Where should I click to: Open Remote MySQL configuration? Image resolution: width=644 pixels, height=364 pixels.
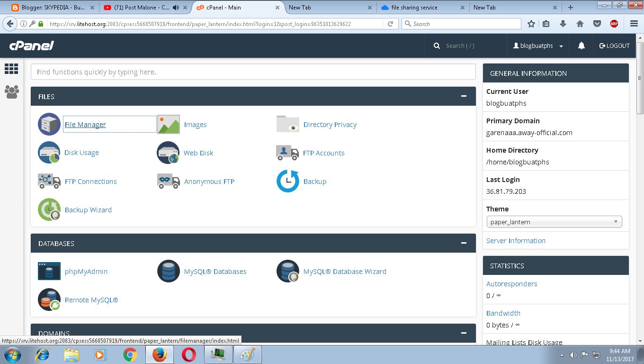tap(90, 300)
